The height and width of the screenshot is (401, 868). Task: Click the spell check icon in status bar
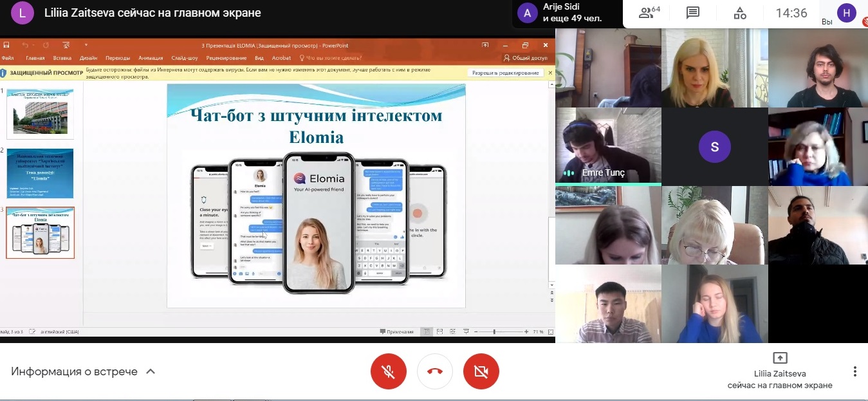tap(33, 331)
